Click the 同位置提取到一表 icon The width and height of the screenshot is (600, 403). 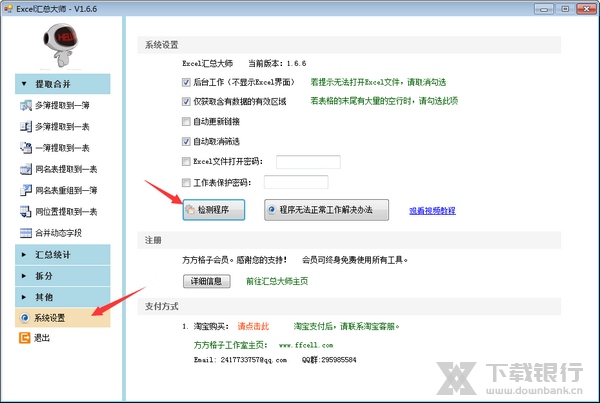[26, 212]
